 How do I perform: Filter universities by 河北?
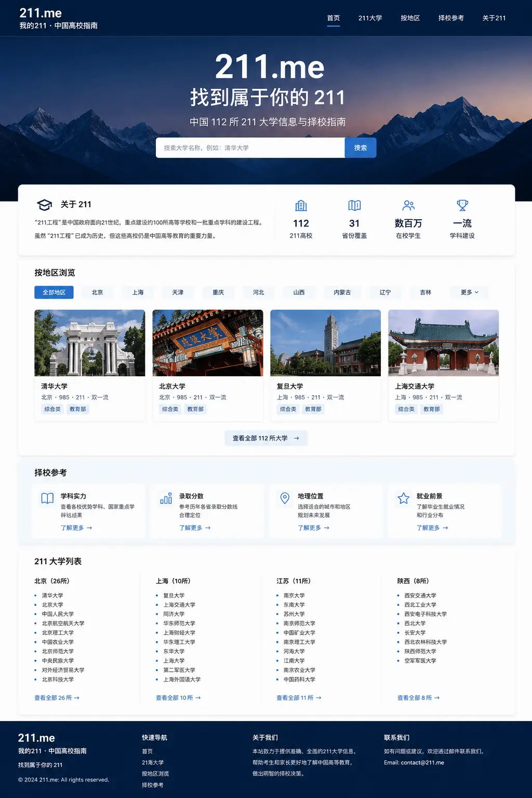pos(258,292)
